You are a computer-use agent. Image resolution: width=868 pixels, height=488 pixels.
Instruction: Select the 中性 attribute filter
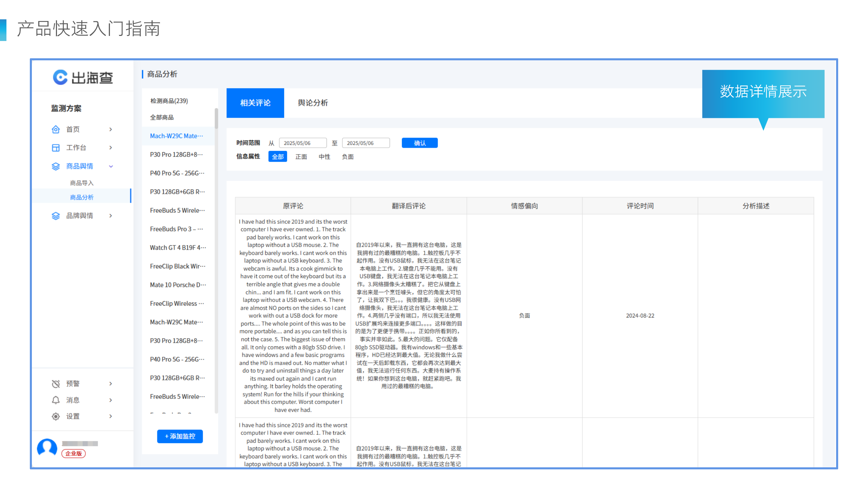[x=324, y=157]
